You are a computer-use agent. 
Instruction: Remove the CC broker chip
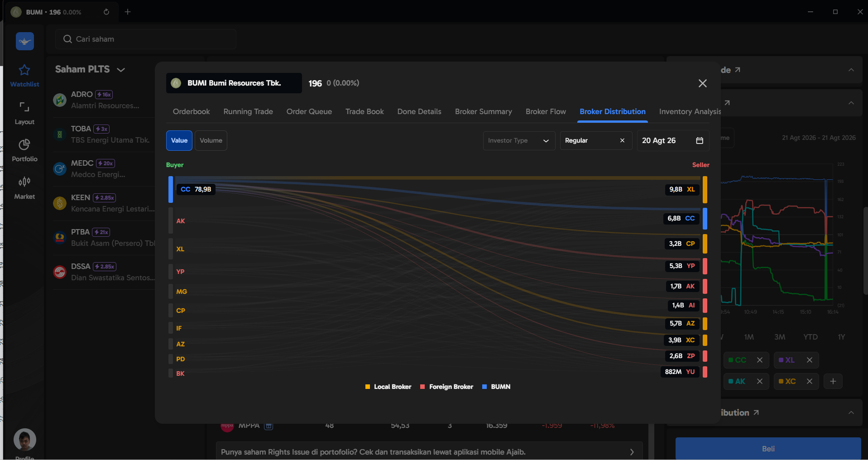[760, 360]
